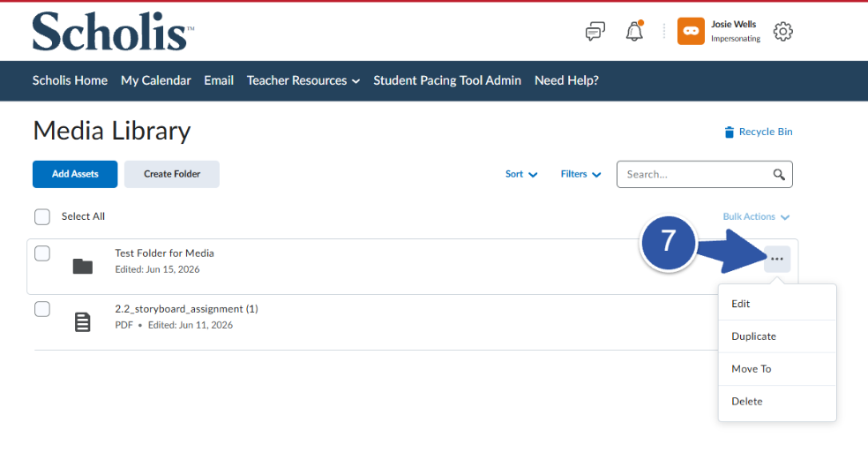Image resolution: width=868 pixels, height=453 pixels.
Task: Click the Recycle Bin trash icon
Action: (729, 132)
